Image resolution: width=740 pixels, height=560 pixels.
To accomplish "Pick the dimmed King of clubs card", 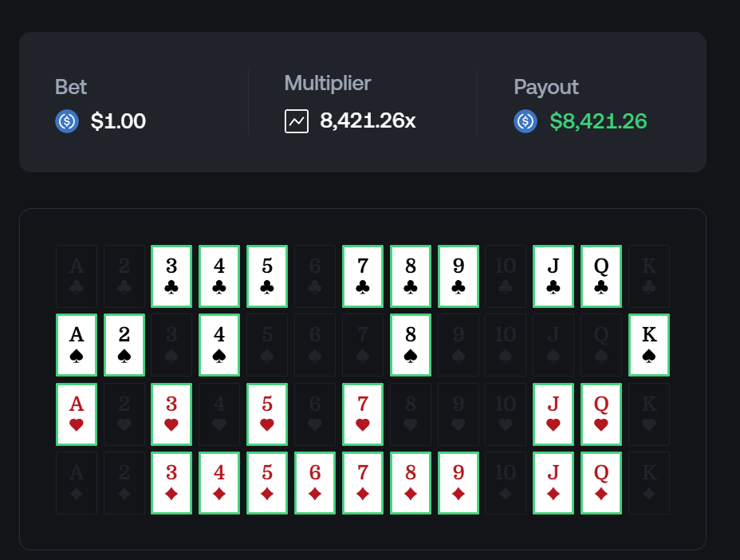I will [x=649, y=276].
